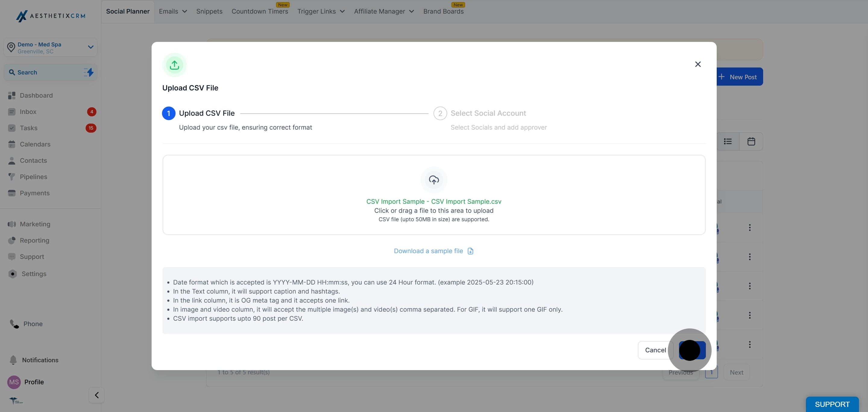Open the Social Planner tab
The image size is (868, 412).
point(128,11)
